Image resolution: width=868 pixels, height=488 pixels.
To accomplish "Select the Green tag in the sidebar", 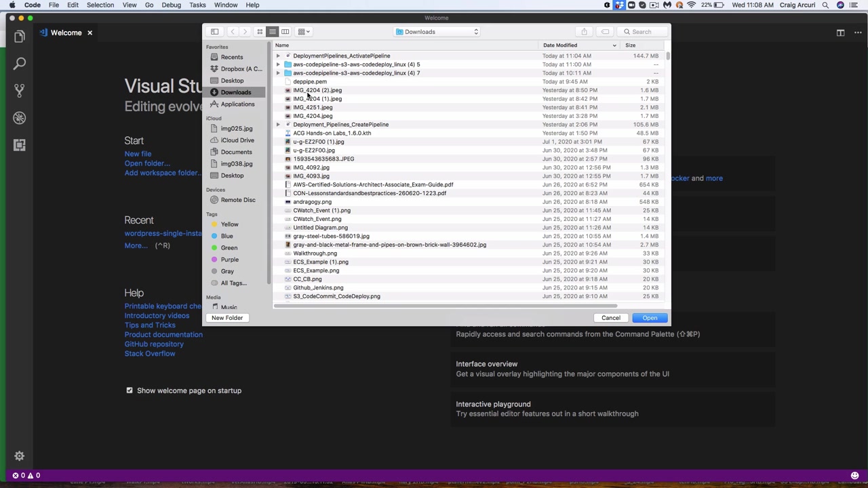I will [x=229, y=248].
